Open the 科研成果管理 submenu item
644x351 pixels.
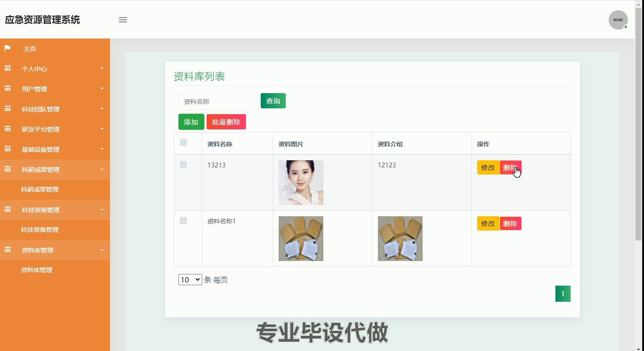click(40, 189)
